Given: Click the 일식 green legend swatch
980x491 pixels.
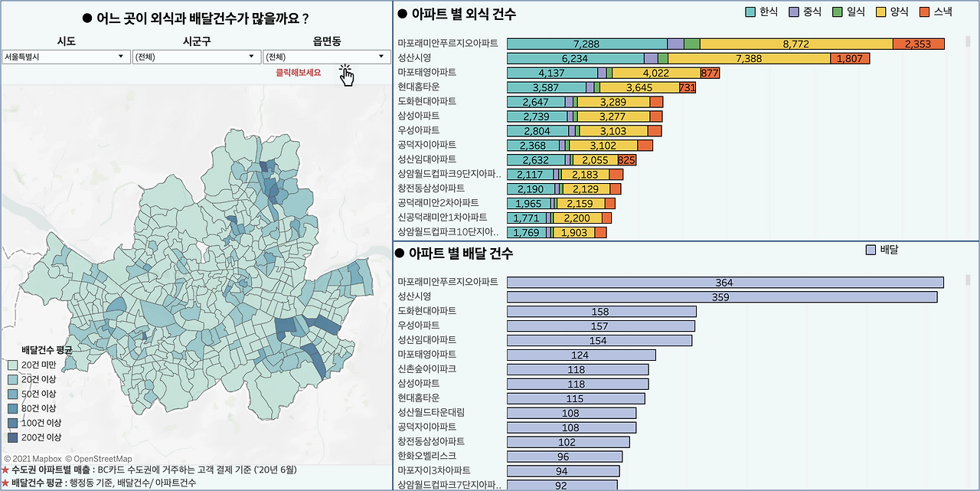Looking at the screenshot, I should pyautogui.click(x=838, y=11).
